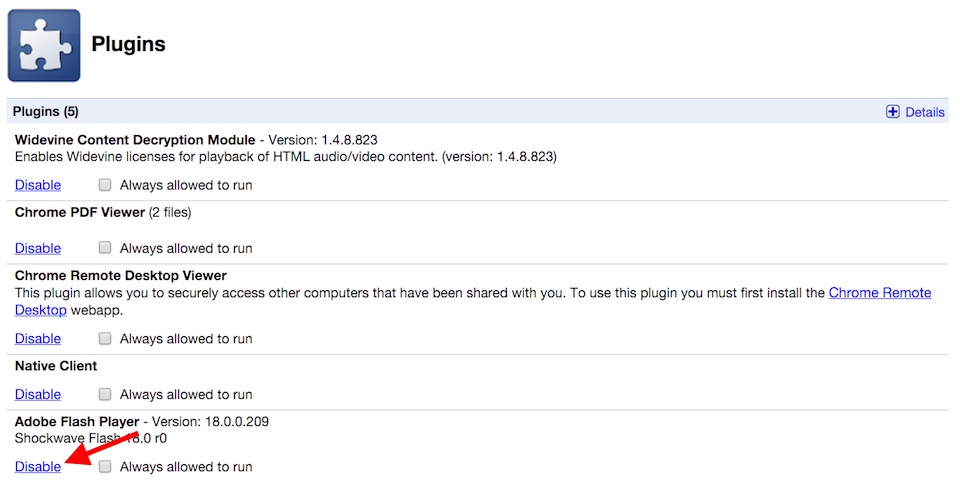Open the Chrome Remote Desktop webapp link
This screenshot has width=960, height=482.
coord(879,293)
